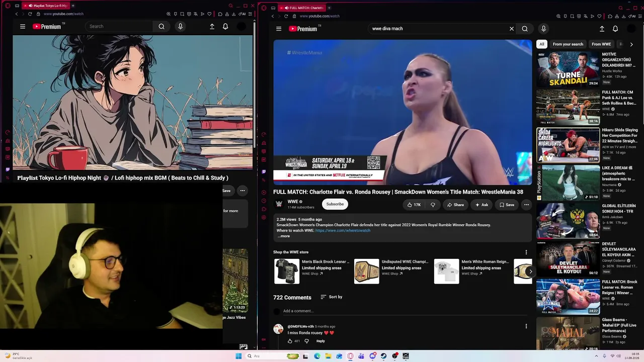
Task: Reload the page in right browser window
Action: pyautogui.click(x=286, y=16)
